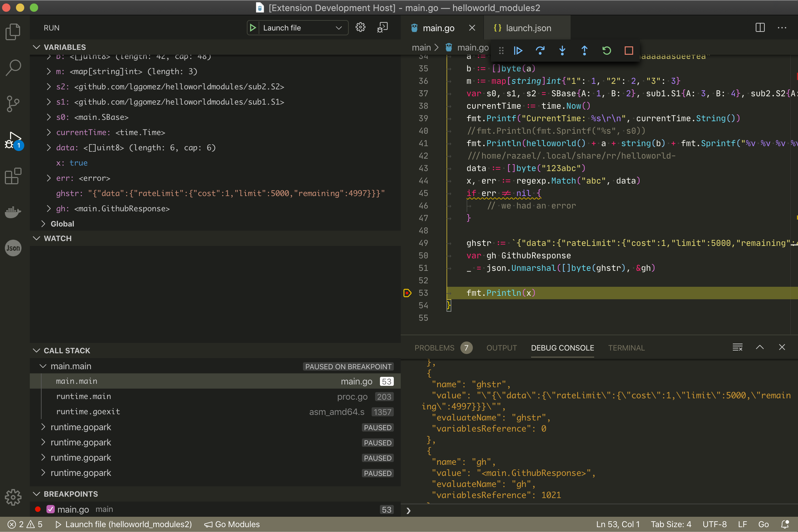
Task: Collapse the VARIABLES section
Action: pos(37,47)
